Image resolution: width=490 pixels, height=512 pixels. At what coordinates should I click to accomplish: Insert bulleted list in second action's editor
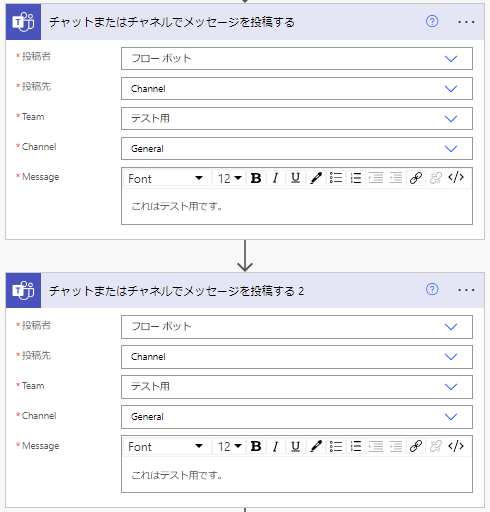click(336, 446)
